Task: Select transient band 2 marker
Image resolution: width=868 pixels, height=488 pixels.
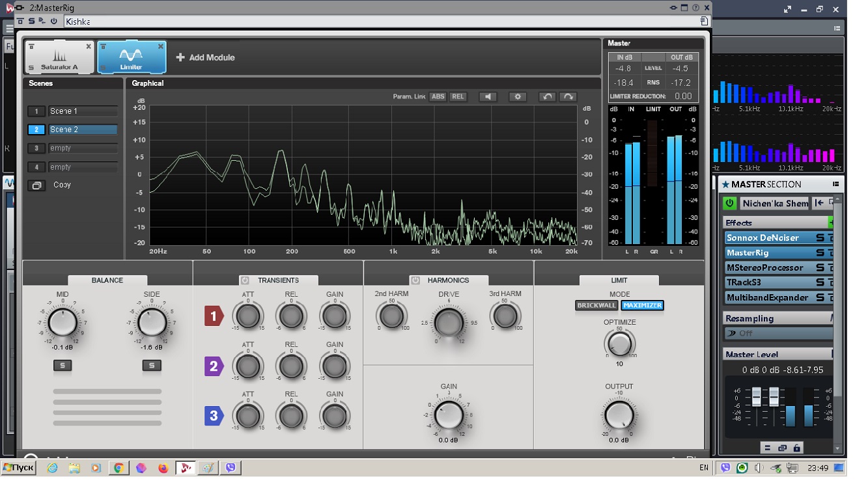Action: [214, 366]
